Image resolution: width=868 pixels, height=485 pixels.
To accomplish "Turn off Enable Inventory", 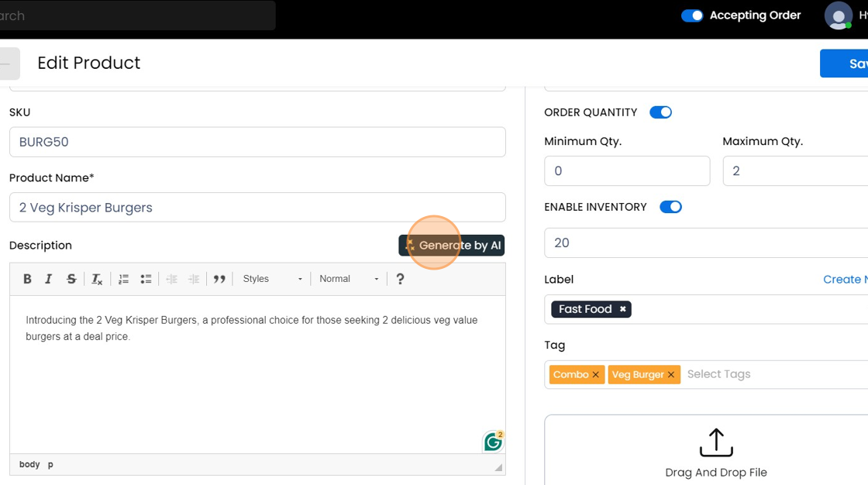I will (670, 207).
